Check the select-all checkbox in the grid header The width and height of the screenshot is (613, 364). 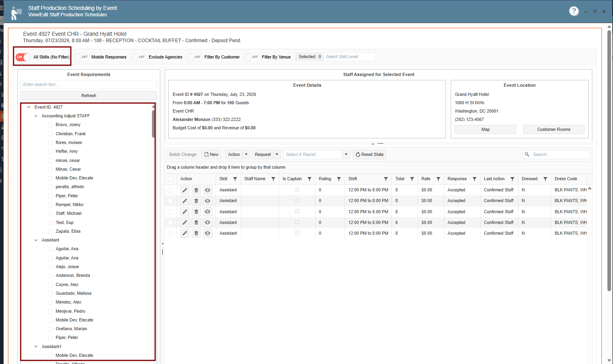pyautogui.click(x=170, y=179)
